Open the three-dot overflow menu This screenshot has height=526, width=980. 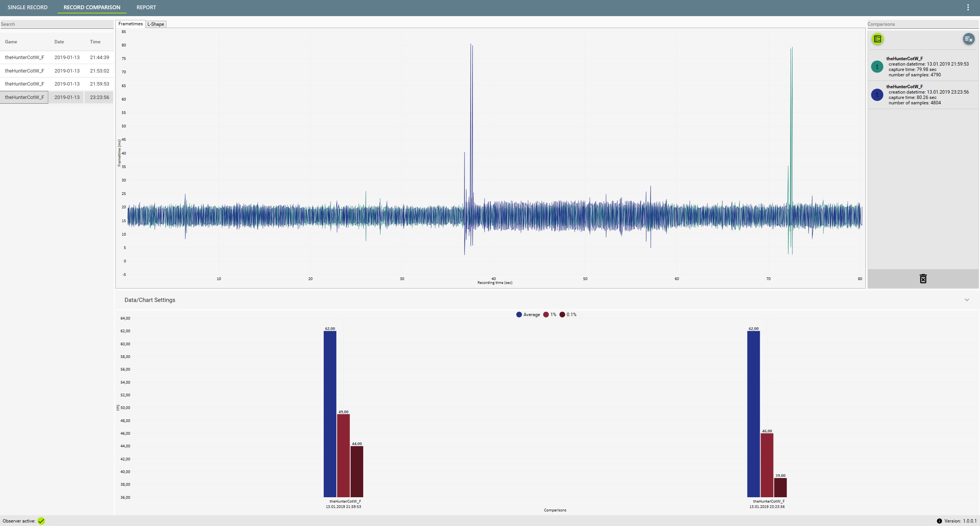click(x=968, y=7)
